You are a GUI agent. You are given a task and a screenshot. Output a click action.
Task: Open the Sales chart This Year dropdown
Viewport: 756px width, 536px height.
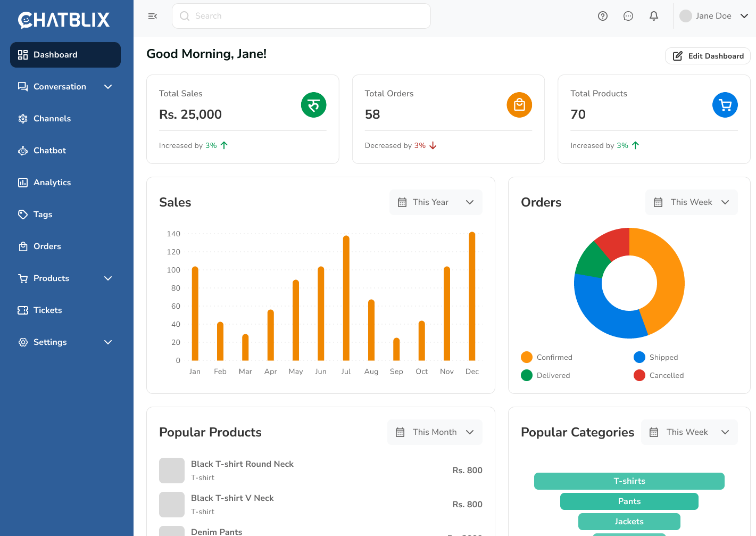(436, 202)
